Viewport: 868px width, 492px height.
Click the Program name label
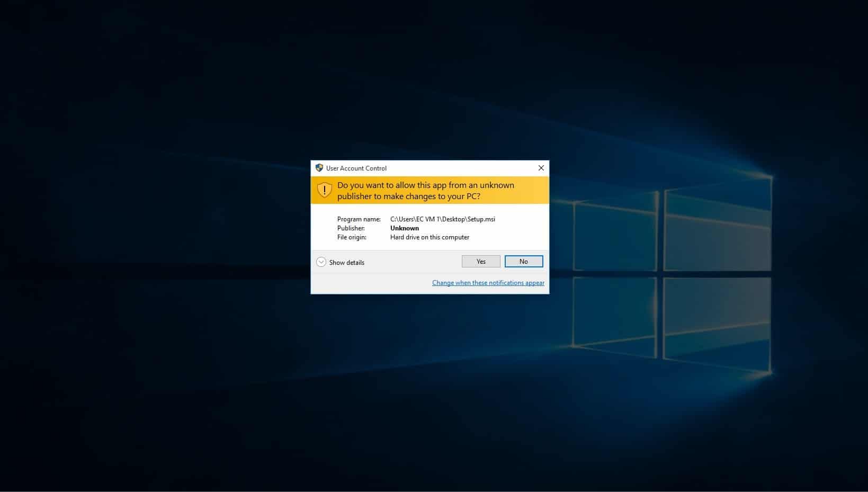point(359,219)
